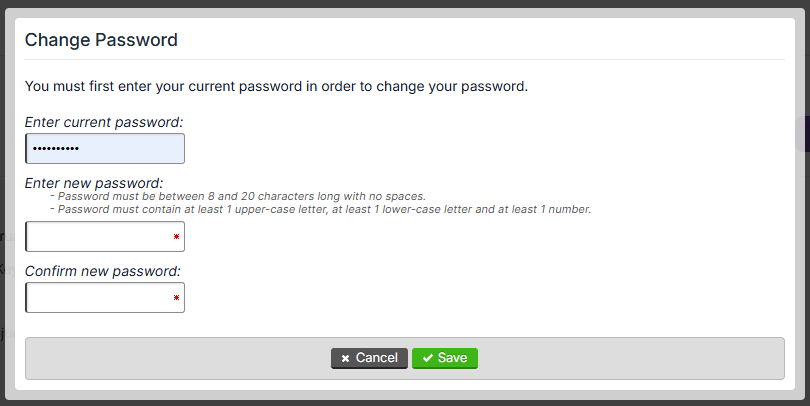The image size is (810, 406).
Task: Click the red asterisk in confirm password field
Action: (176, 298)
